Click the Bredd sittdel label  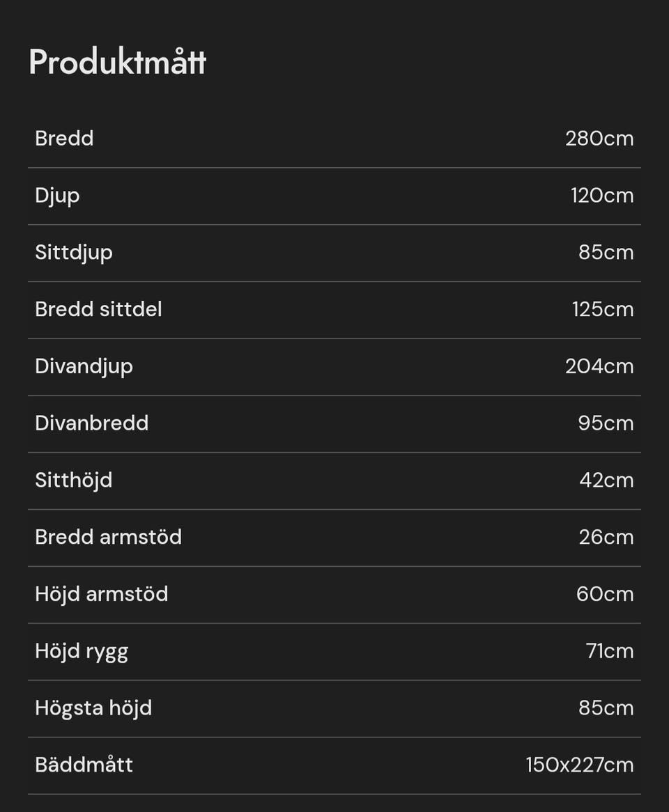(98, 309)
